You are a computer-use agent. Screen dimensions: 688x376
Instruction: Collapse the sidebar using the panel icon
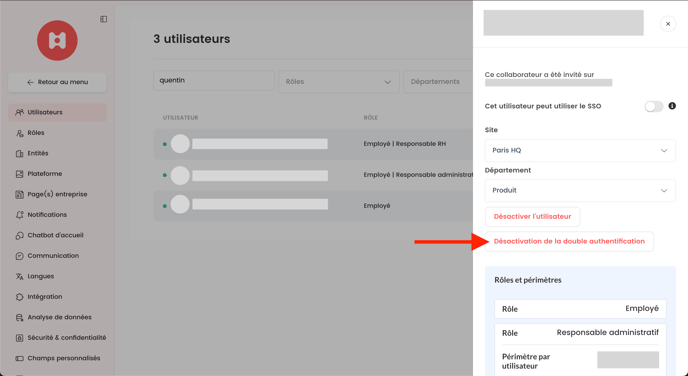coord(104,19)
